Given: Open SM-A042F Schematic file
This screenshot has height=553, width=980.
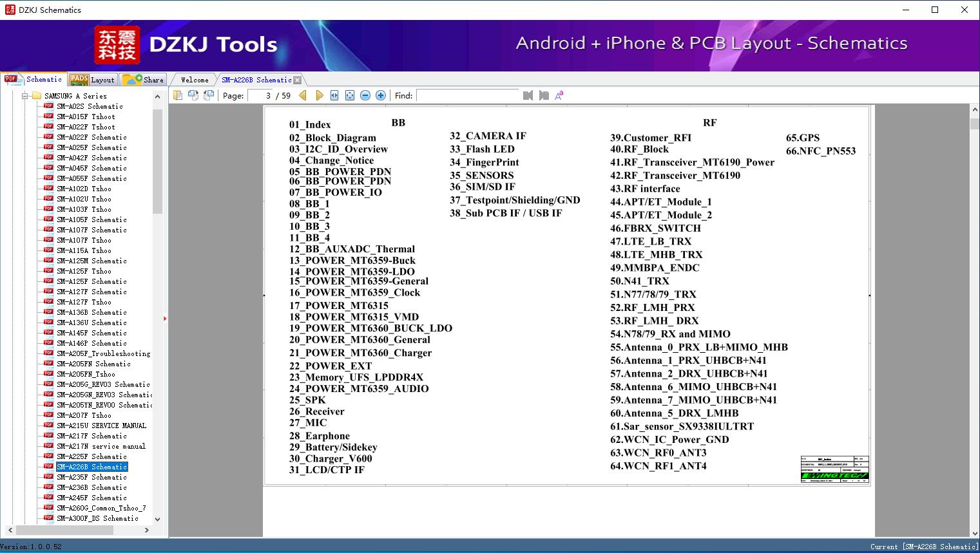Looking at the screenshot, I should pyautogui.click(x=91, y=158).
